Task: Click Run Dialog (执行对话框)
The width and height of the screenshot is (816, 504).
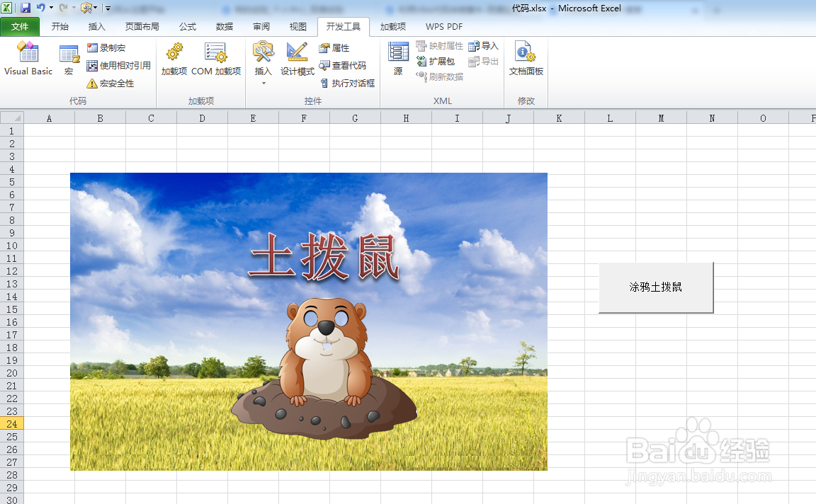Action: [347, 84]
